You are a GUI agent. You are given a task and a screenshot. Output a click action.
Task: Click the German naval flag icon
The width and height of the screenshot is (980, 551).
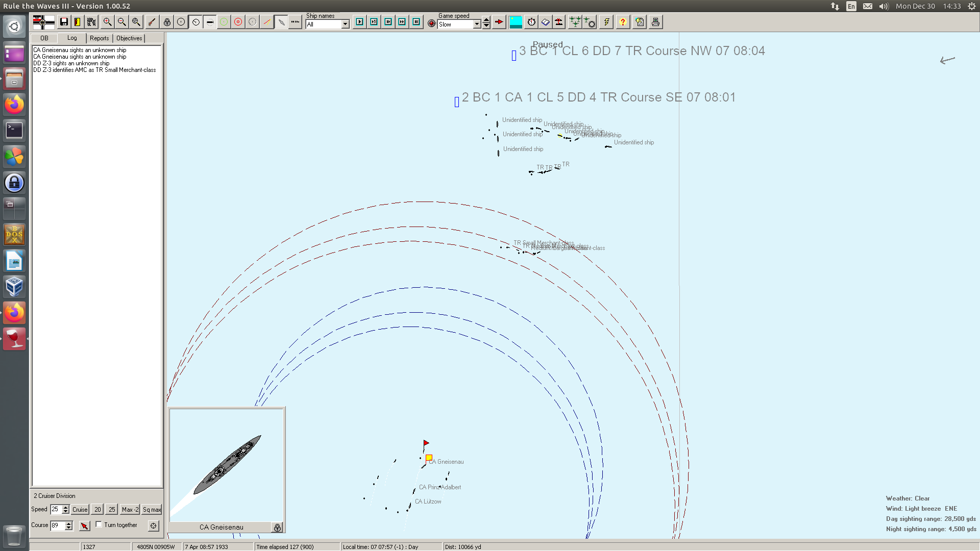tap(43, 22)
